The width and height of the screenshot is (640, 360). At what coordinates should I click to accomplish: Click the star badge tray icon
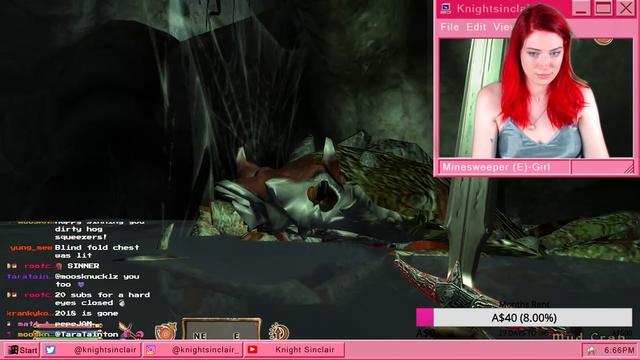591,350
